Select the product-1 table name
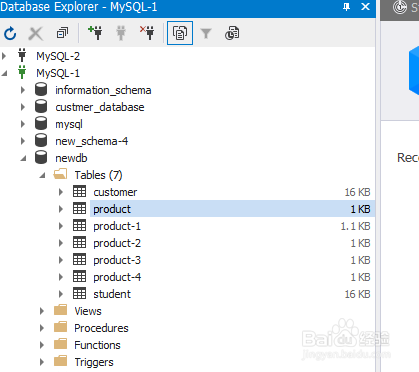The width and height of the screenshot is (419, 372). click(117, 226)
